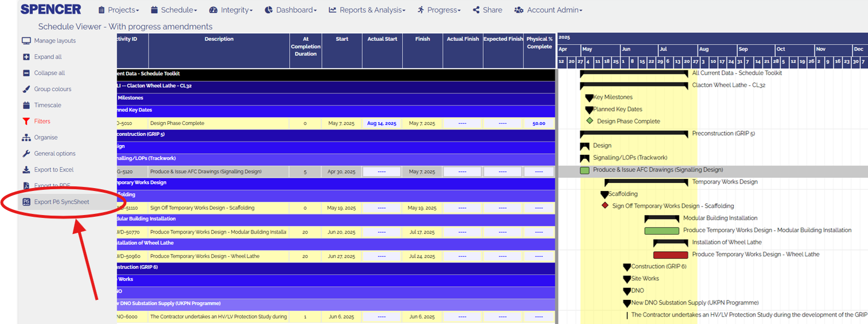The width and height of the screenshot is (868, 324).
Task: Click Export P6 SyncSheet
Action: click(x=61, y=202)
